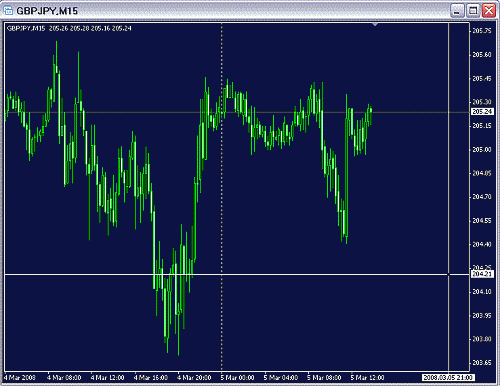Click the 204.70 price scale label
The image size is (500, 386).
482,197
